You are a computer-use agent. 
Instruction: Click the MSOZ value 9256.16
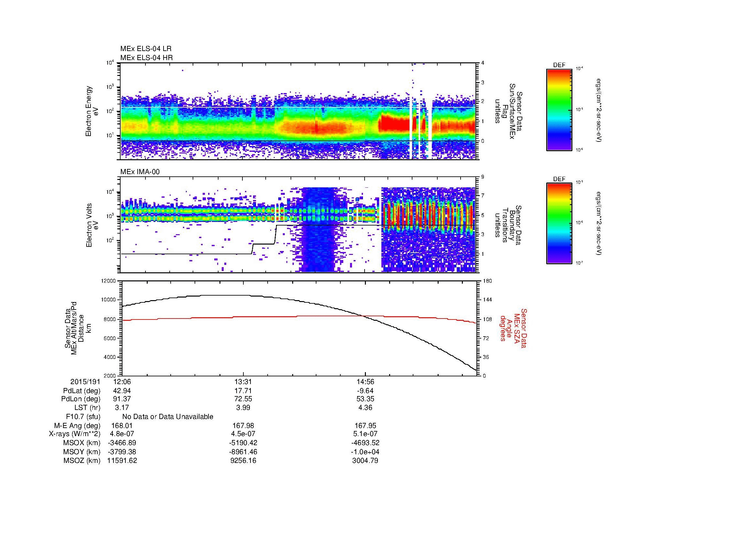(243, 461)
